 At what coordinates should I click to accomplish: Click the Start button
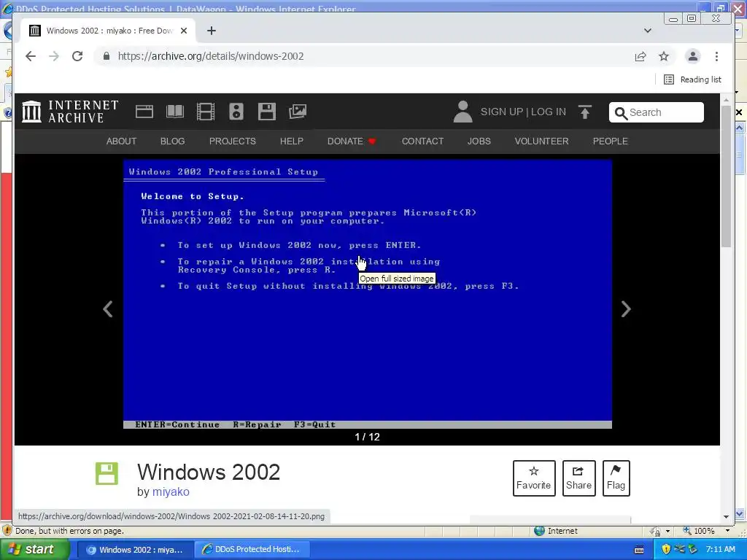tap(35, 549)
